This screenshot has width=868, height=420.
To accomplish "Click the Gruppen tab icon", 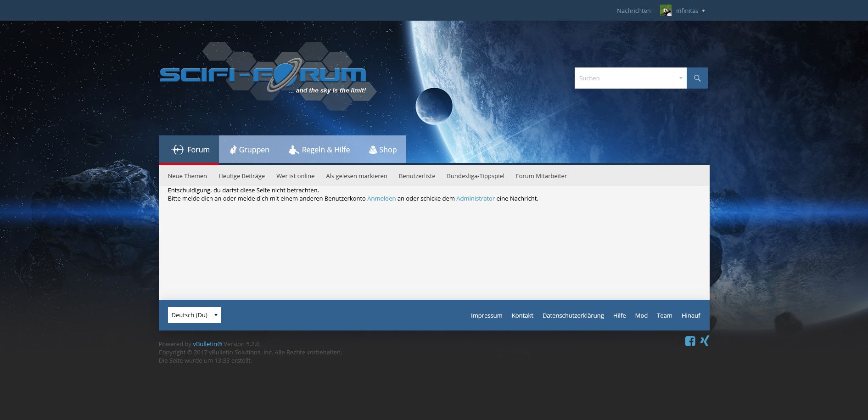I will click(x=233, y=150).
